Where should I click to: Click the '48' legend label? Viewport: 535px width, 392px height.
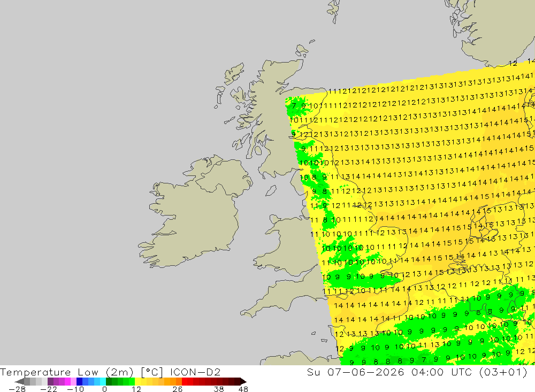[x=243, y=389]
